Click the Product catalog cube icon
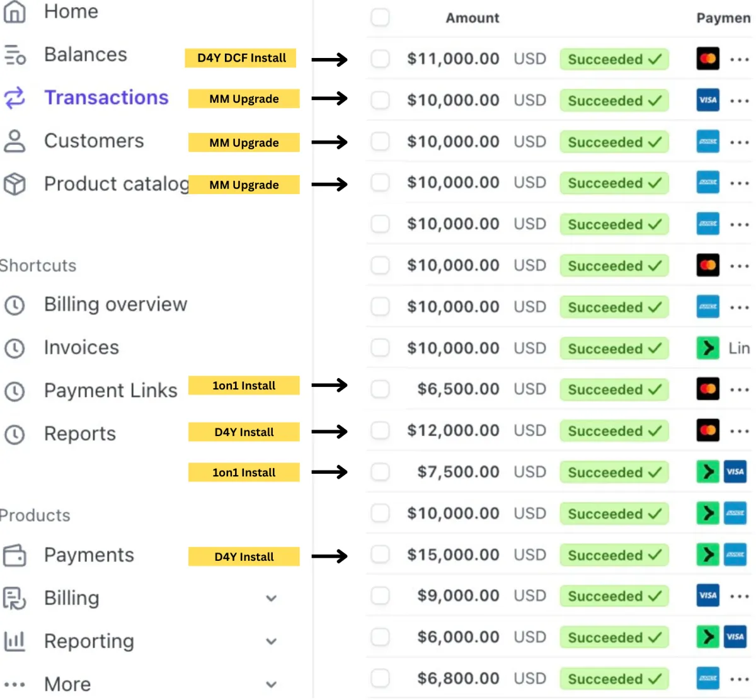 14,184
